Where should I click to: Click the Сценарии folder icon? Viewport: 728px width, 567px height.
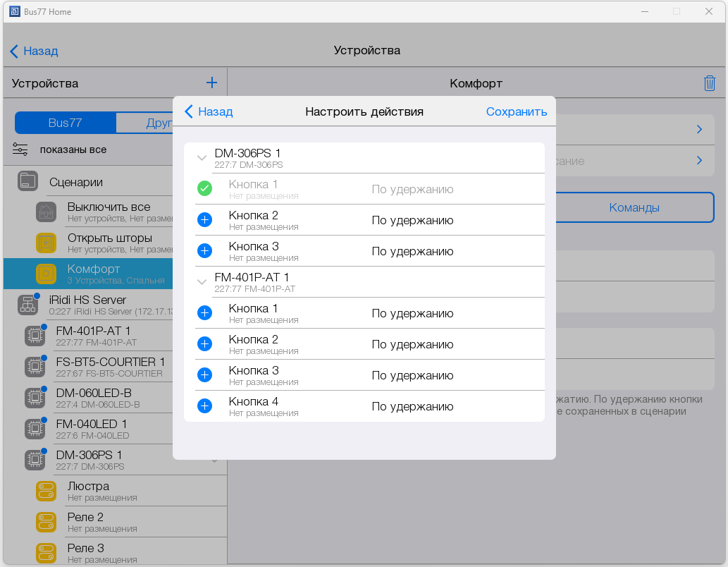tap(27, 181)
